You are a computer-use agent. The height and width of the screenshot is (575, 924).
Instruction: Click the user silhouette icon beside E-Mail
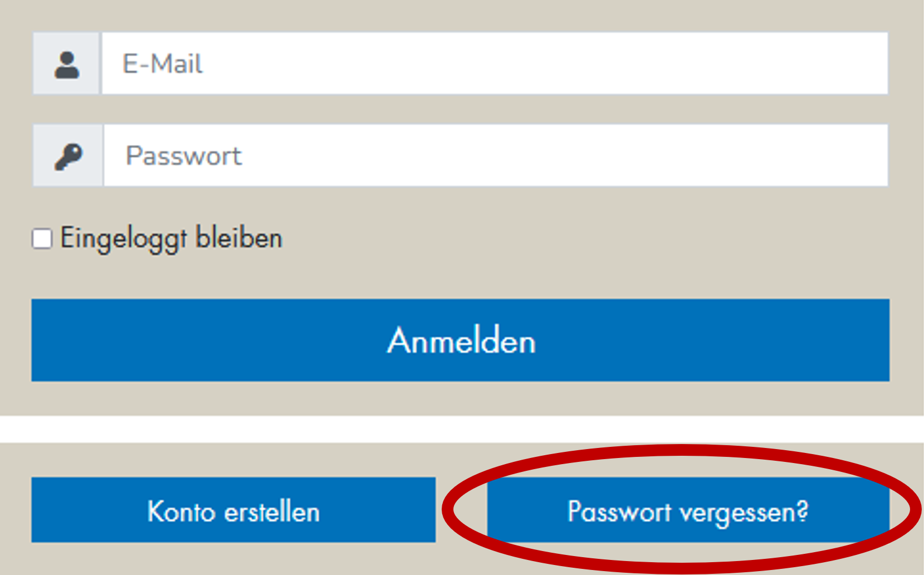click(67, 64)
